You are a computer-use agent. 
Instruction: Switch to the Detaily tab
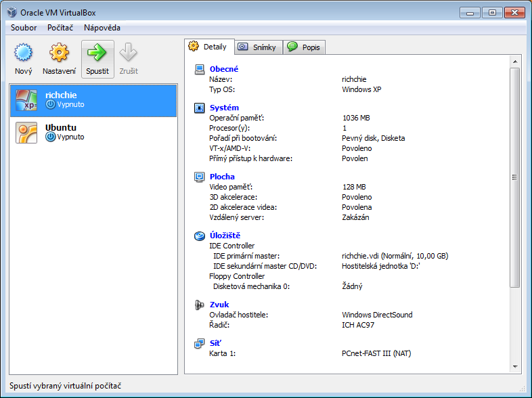(x=210, y=47)
